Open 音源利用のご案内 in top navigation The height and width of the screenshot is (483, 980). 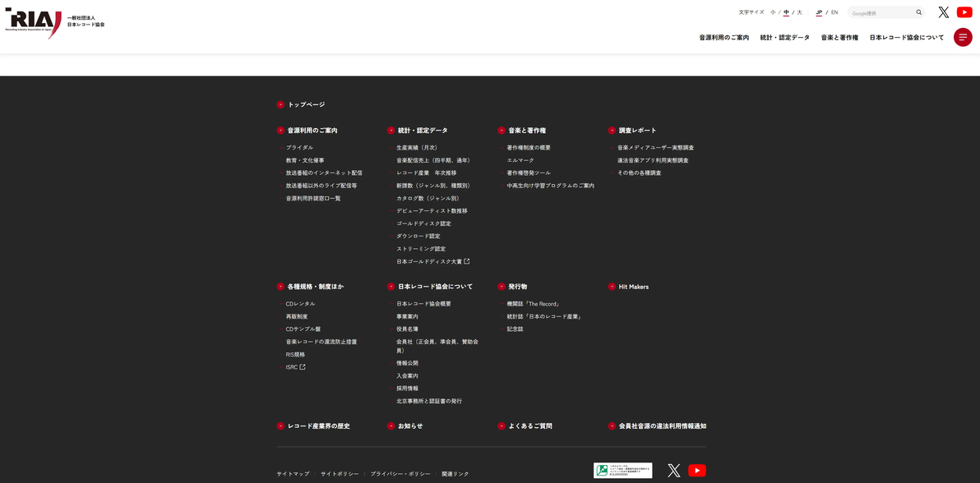[x=723, y=38]
